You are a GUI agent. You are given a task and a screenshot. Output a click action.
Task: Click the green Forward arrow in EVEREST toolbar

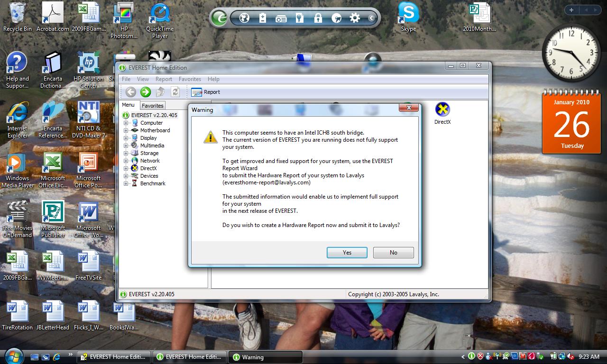[x=146, y=92]
